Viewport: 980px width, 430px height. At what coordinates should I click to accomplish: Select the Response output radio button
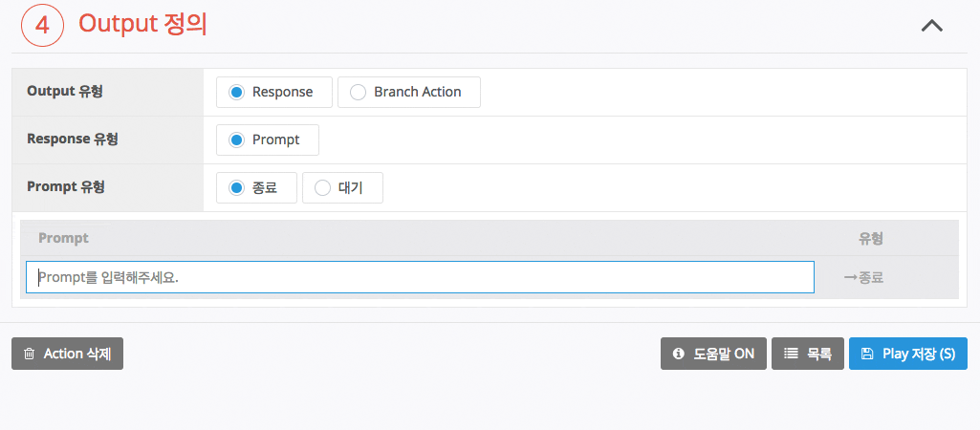coord(236,93)
